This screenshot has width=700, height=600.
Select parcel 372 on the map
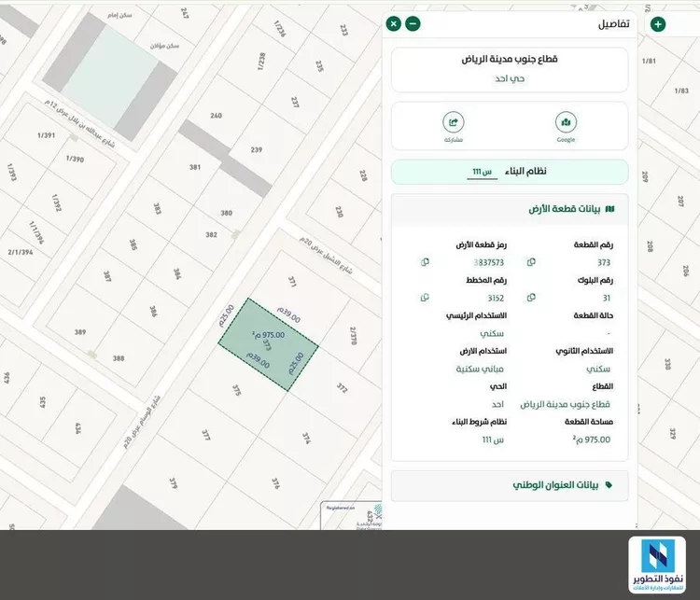click(342, 387)
